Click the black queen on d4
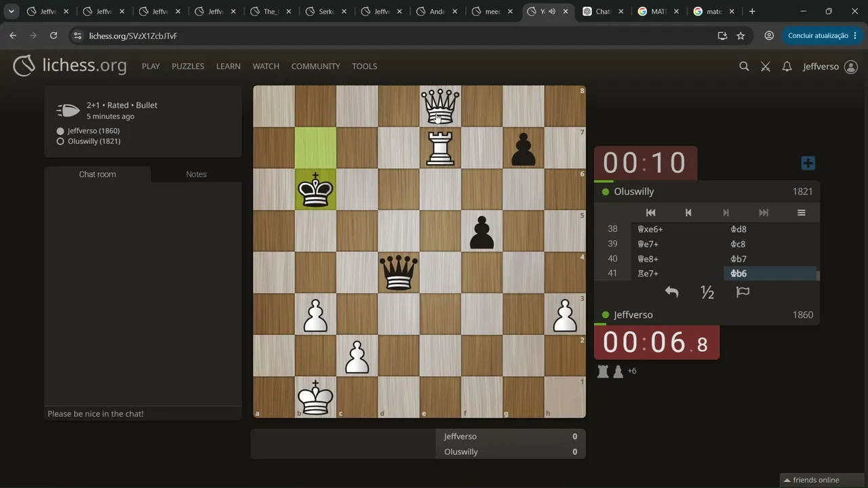Viewport: 868px width, 488px height. [399, 272]
